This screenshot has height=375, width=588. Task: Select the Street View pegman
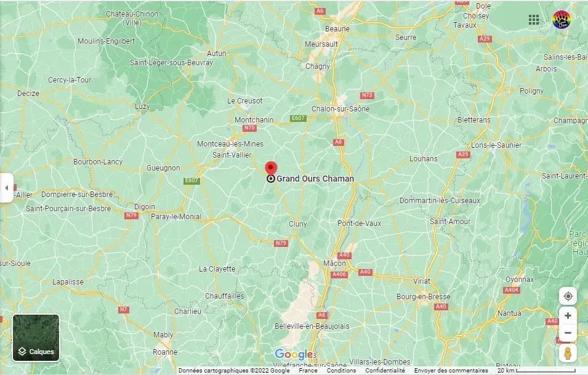568,353
